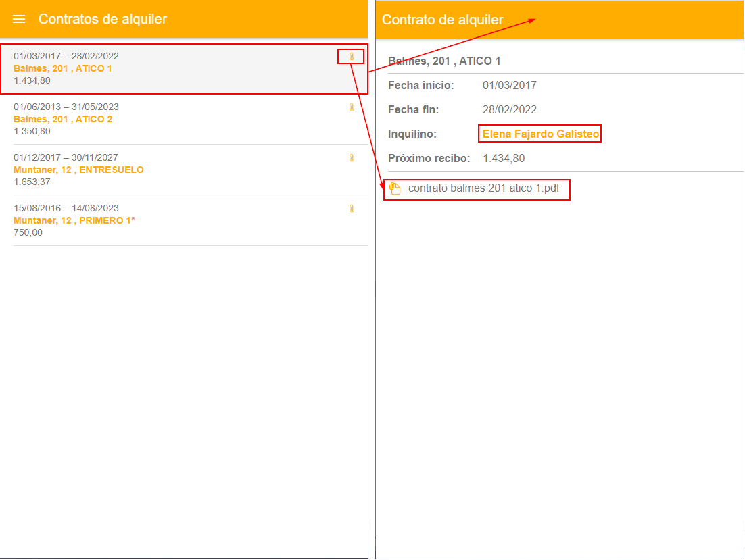Open tenant Elena Fajardo Galisteo's profile link
Image resolution: width=745 pixels, height=560 pixels.
point(540,134)
